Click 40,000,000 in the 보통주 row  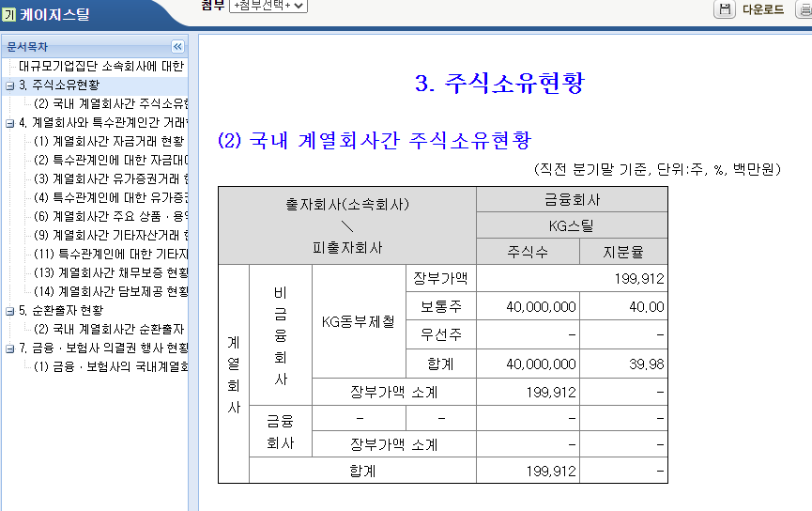[541, 307]
